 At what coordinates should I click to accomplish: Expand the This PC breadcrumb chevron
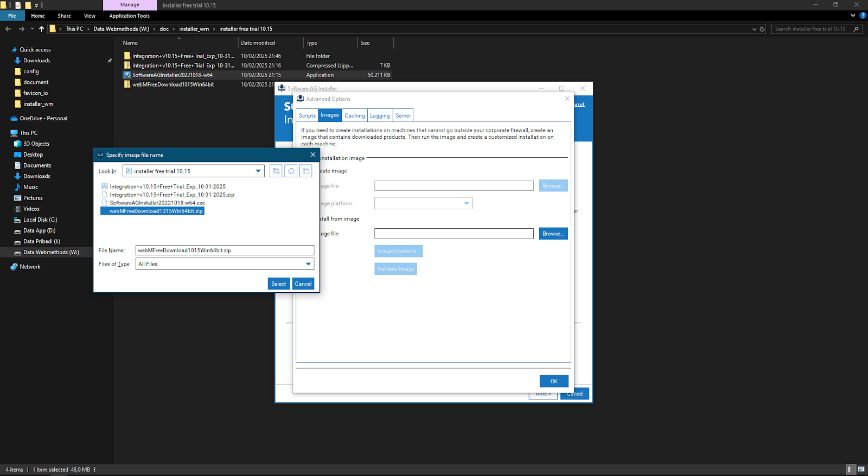coord(88,29)
